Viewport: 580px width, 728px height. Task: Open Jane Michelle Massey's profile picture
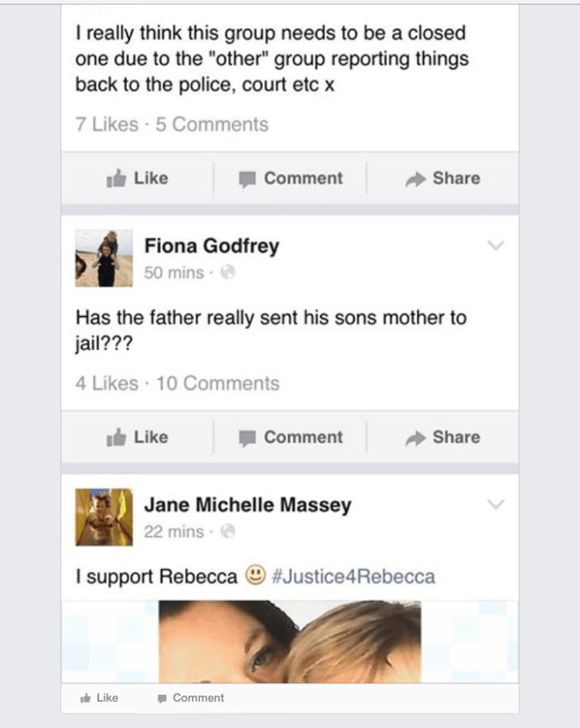(x=104, y=517)
